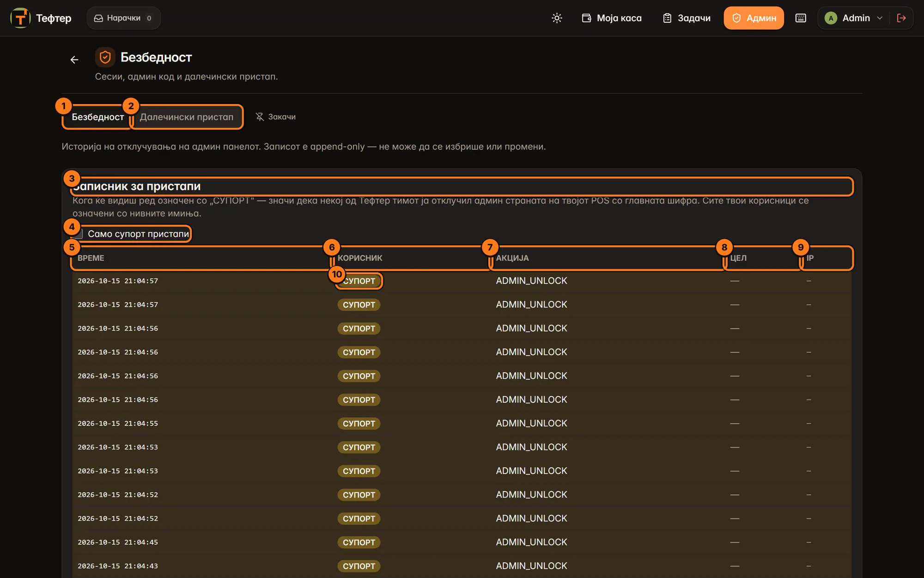This screenshot has height=578, width=924.
Task: Click the КОРИСНИК column header
Action: (x=411, y=258)
